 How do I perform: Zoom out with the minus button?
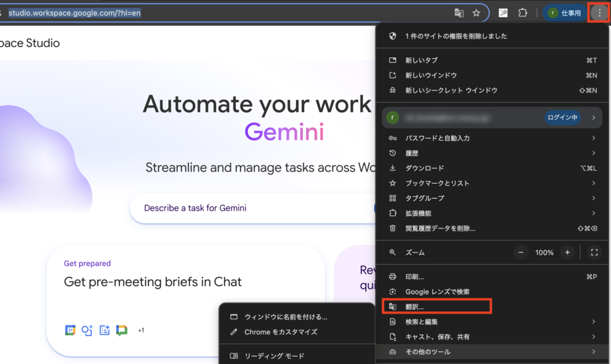521,252
